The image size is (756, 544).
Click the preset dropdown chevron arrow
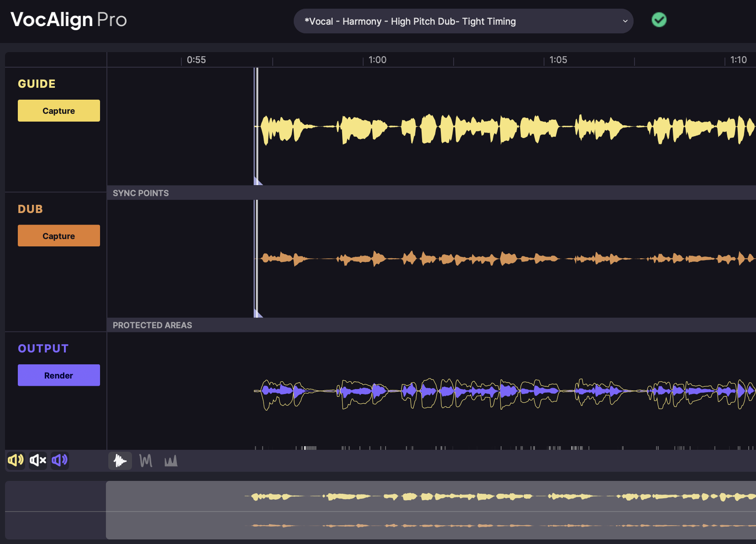point(625,21)
